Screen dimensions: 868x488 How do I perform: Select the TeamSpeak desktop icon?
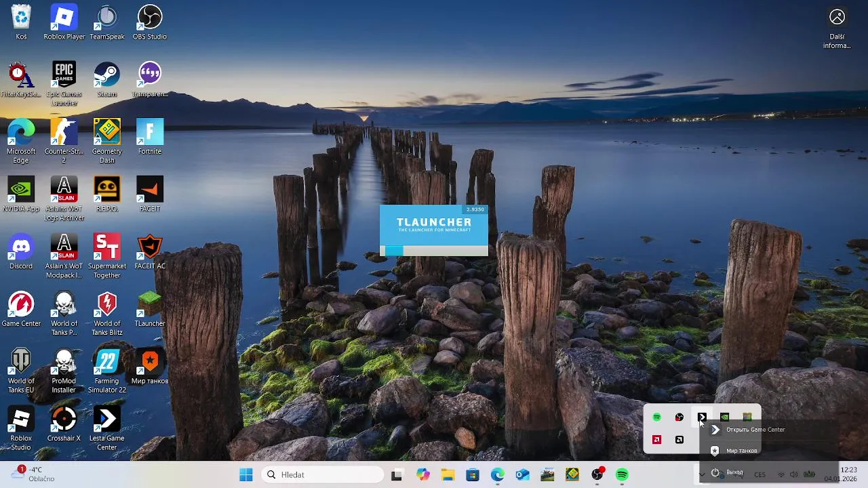(107, 22)
